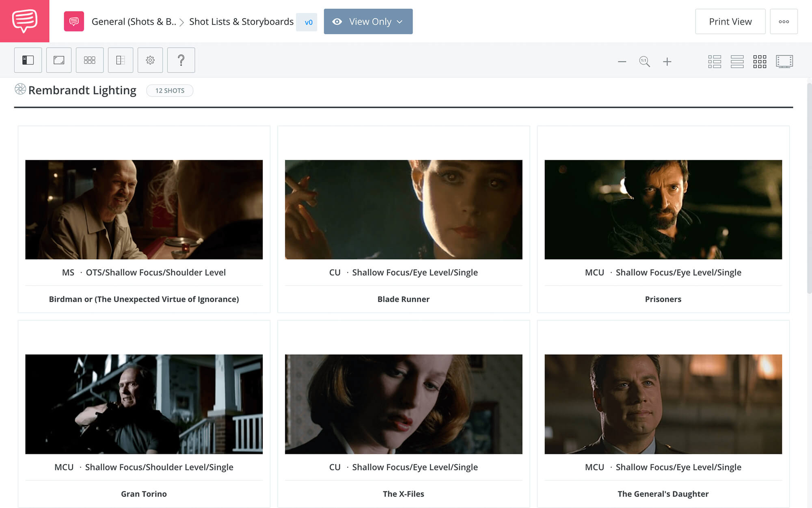Click The X-Files title text

[404, 494]
